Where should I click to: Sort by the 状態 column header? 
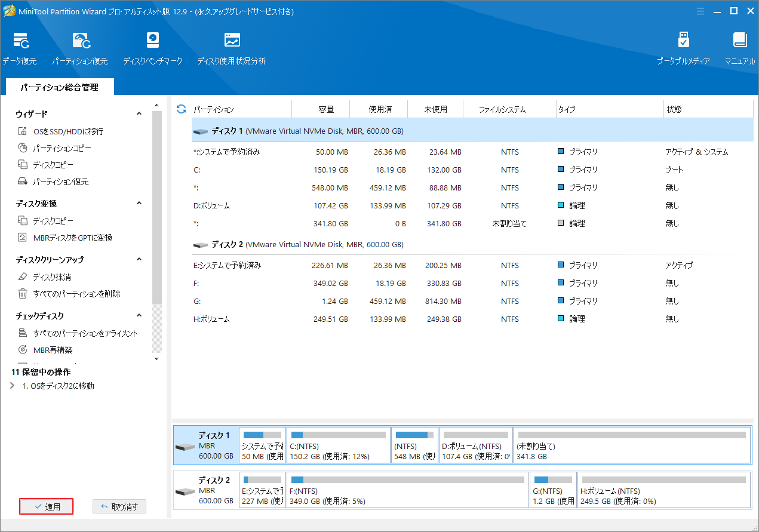[x=708, y=109]
